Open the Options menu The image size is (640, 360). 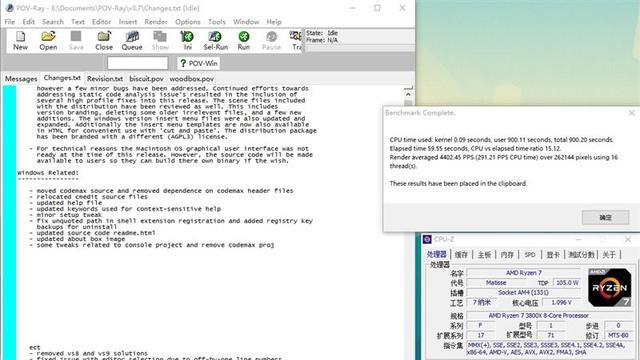(x=188, y=22)
